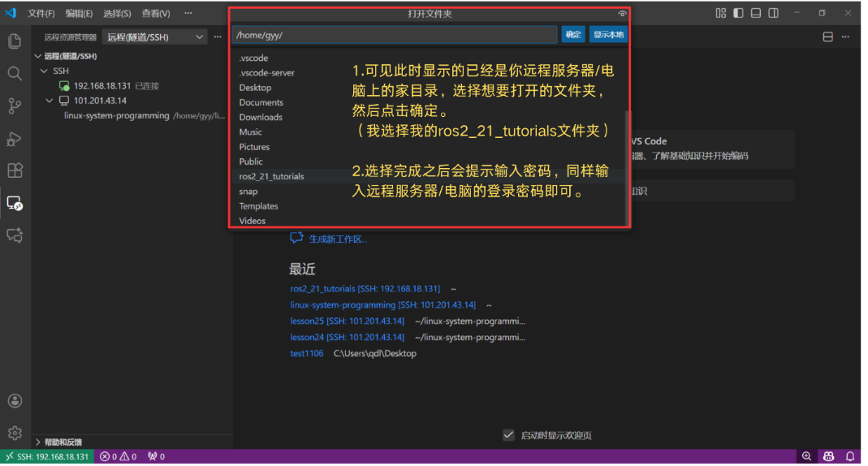Open recent test1106 link
This screenshot has height=466, width=868.
click(x=307, y=353)
